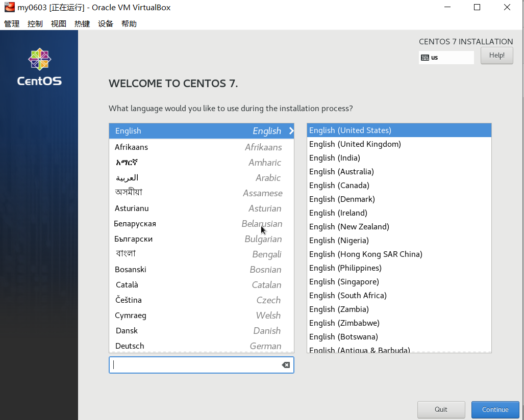Click the Quit button

point(441,410)
